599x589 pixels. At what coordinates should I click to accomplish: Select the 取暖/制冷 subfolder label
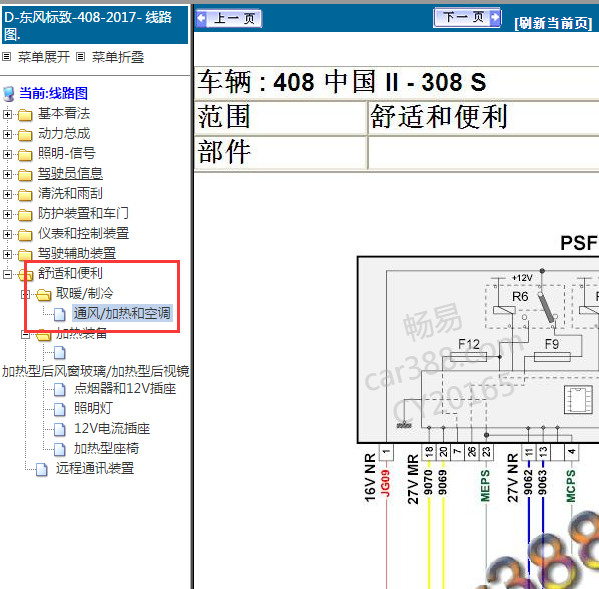[x=84, y=293]
